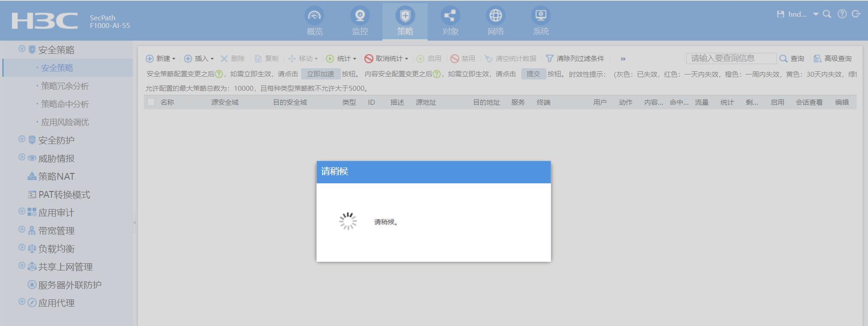Click the 新建 new policy button

(x=160, y=59)
